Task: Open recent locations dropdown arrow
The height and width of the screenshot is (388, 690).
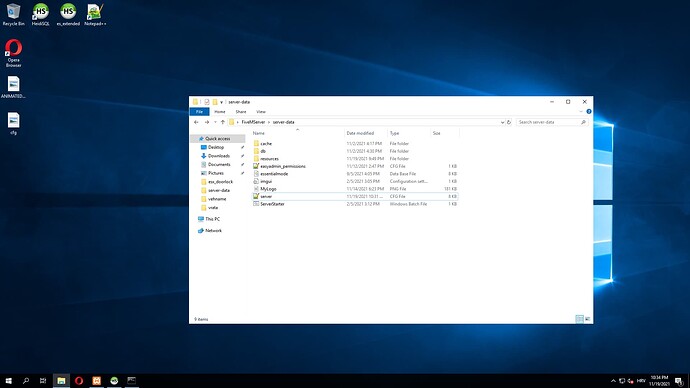Action: point(215,122)
